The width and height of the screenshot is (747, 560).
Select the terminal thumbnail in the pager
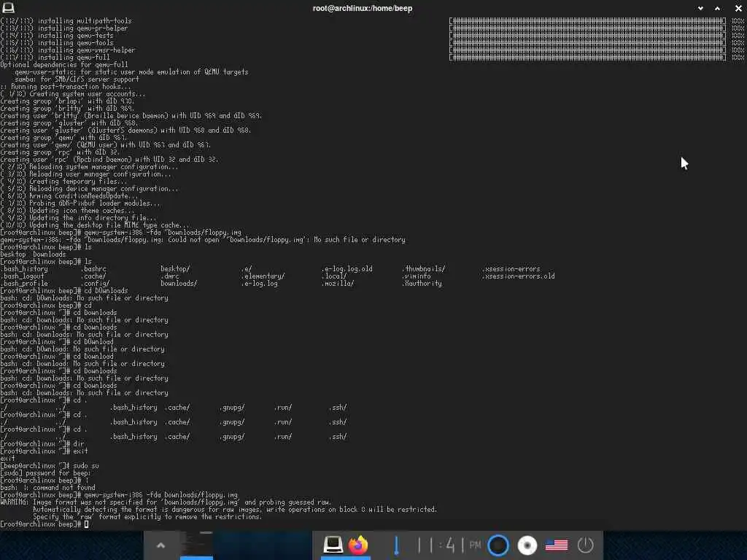coord(196,544)
